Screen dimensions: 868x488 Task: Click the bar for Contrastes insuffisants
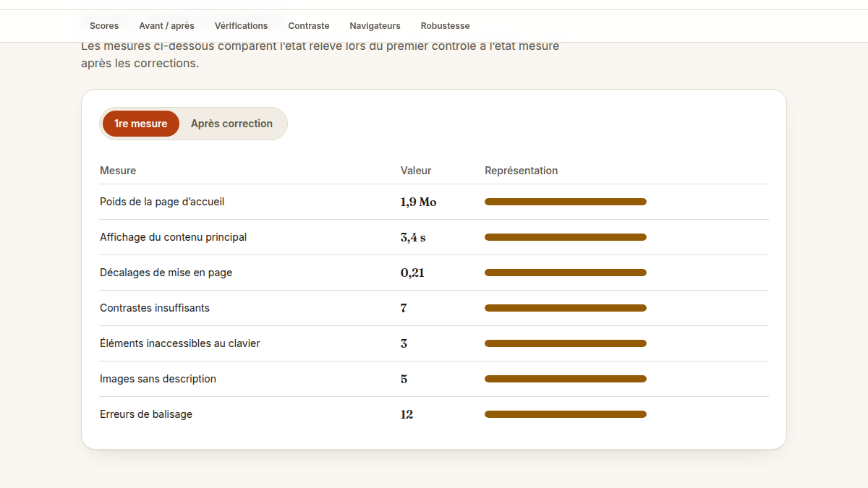566,308
